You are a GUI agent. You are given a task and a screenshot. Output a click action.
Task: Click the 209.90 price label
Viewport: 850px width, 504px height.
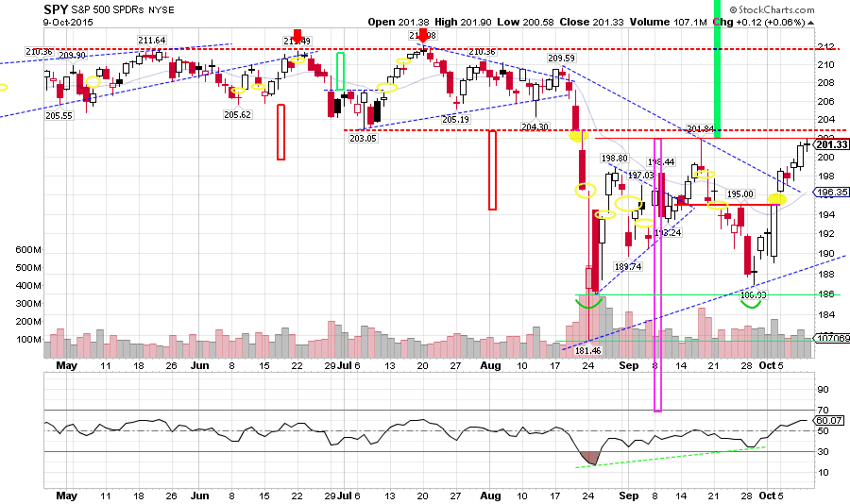(x=72, y=56)
